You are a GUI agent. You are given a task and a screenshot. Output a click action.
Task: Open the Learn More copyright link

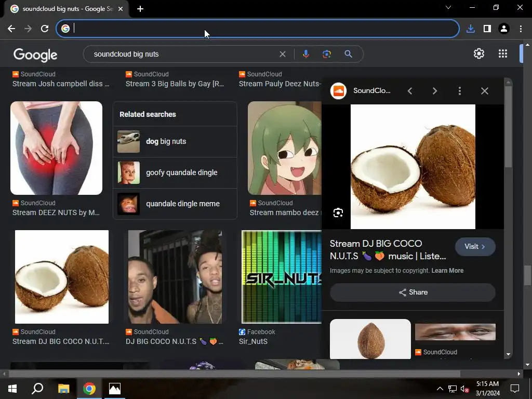pos(447,270)
